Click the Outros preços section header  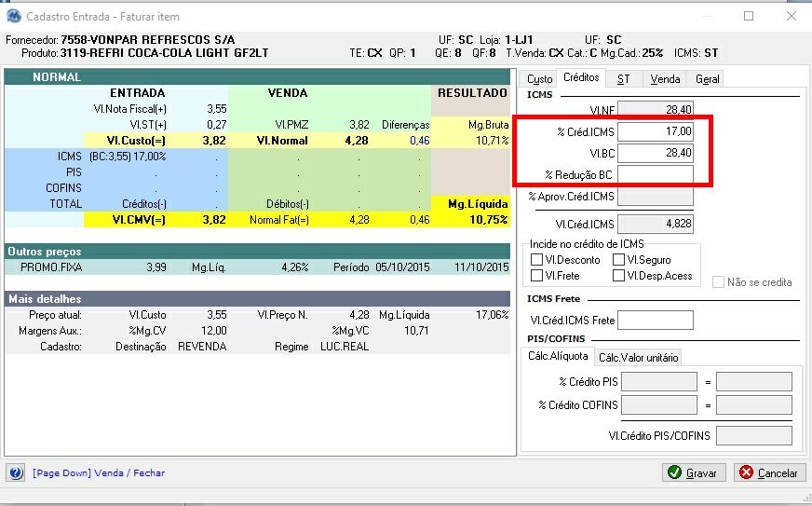(257, 252)
